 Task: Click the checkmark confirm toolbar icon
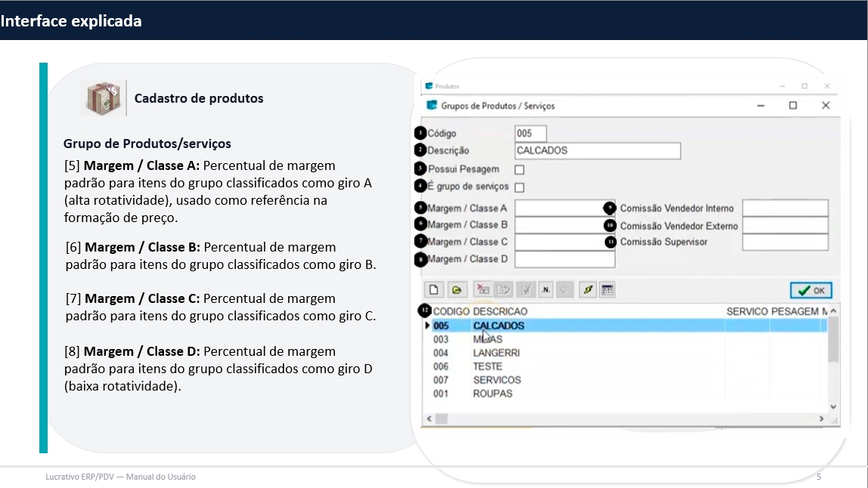pos(526,290)
